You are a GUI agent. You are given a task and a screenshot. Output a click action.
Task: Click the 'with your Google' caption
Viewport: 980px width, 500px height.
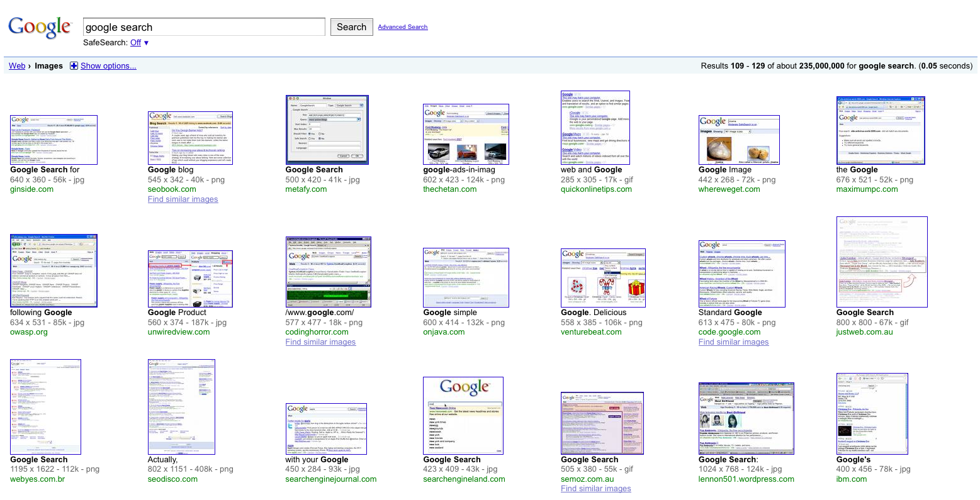pos(317,460)
